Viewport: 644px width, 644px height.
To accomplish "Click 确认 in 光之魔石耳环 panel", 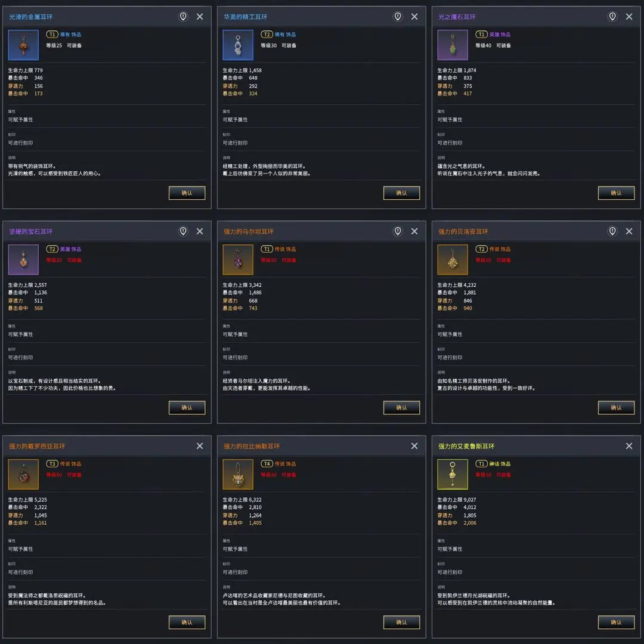I will click(616, 193).
